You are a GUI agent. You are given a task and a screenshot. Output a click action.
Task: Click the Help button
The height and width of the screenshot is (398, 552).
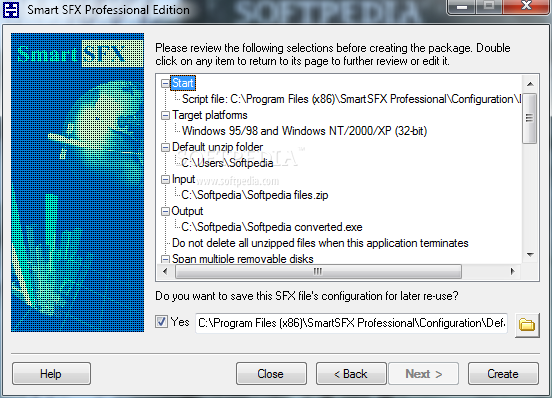coord(51,374)
